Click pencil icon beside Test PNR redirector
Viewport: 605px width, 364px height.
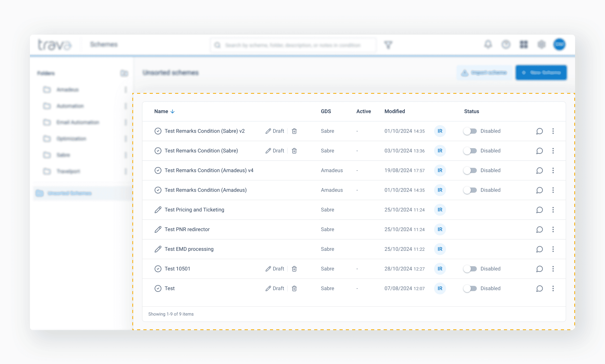pos(158,229)
